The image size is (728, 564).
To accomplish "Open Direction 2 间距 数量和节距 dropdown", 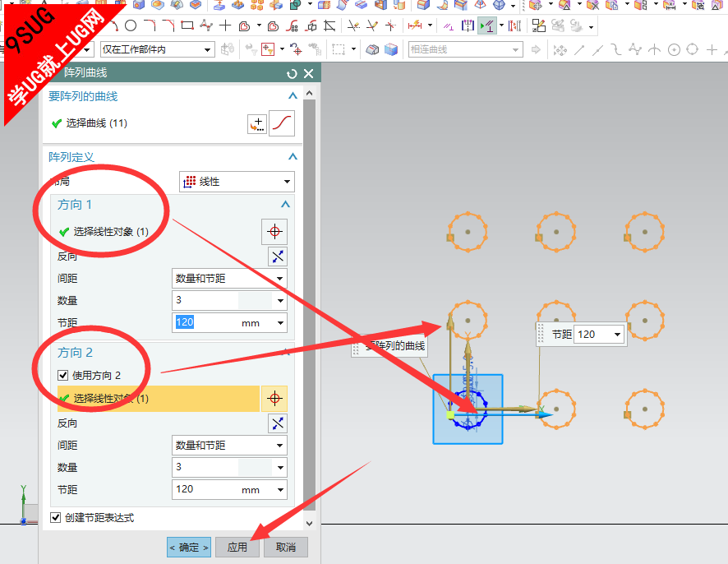I will (229, 445).
